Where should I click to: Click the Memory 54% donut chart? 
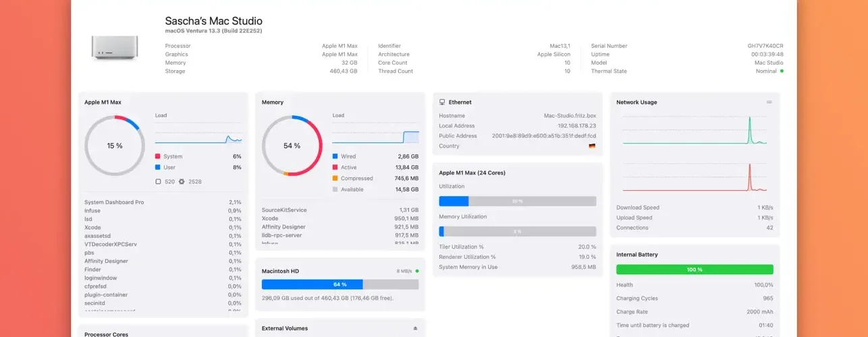[292, 146]
